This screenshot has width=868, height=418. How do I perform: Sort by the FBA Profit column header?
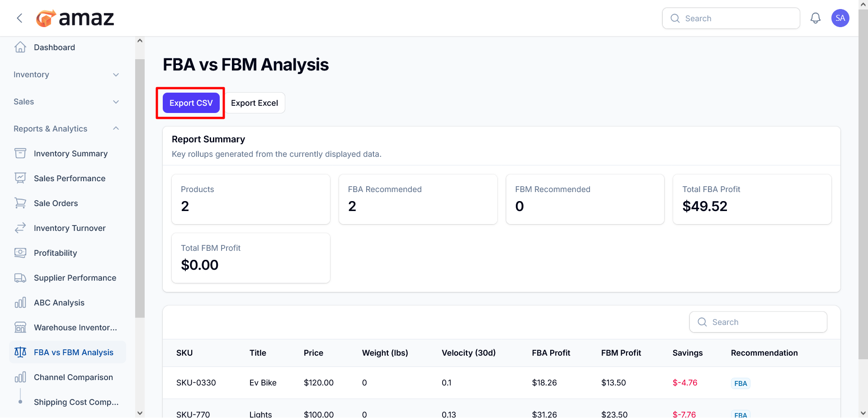pos(551,353)
